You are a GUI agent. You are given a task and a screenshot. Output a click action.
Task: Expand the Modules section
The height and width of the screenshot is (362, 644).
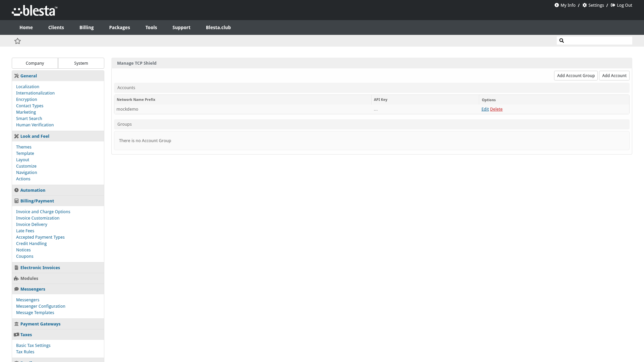click(58, 278)
